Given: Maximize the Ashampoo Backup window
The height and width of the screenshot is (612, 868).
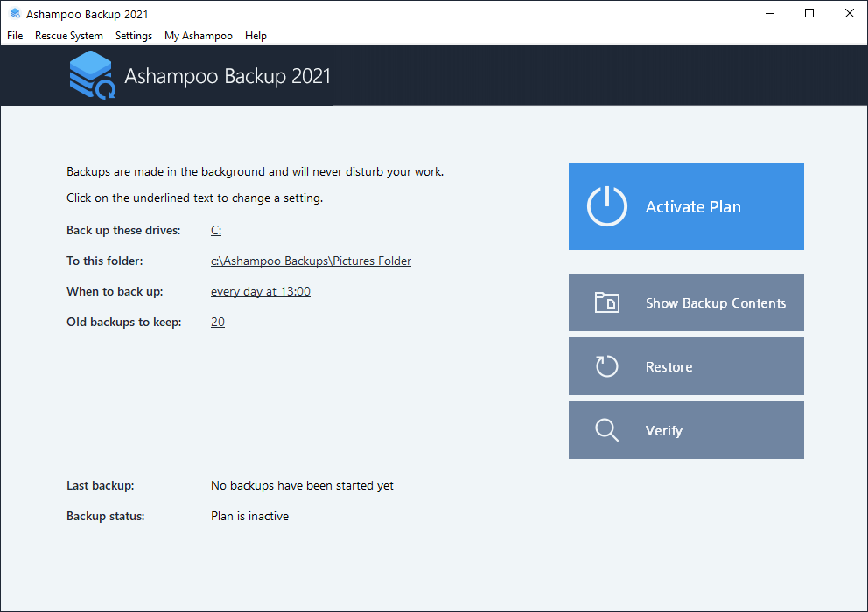Looking at the screenshot, I should tap(809, 13).
